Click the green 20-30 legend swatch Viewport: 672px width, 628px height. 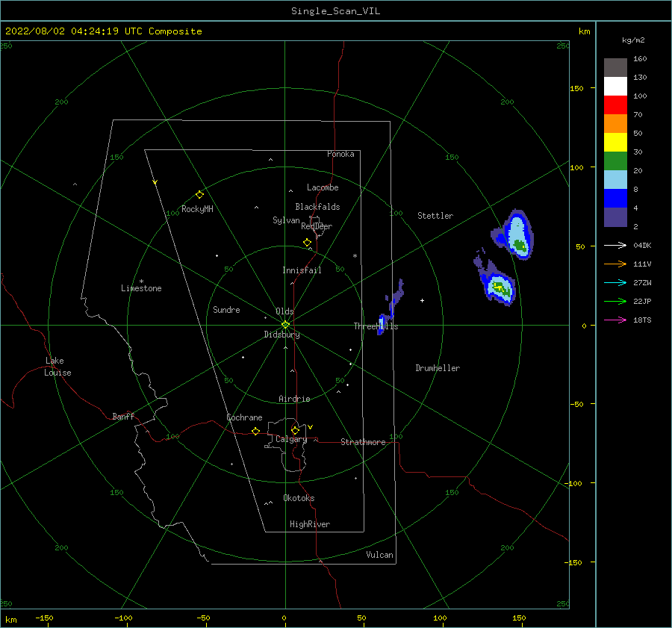[x=615, y=161]
